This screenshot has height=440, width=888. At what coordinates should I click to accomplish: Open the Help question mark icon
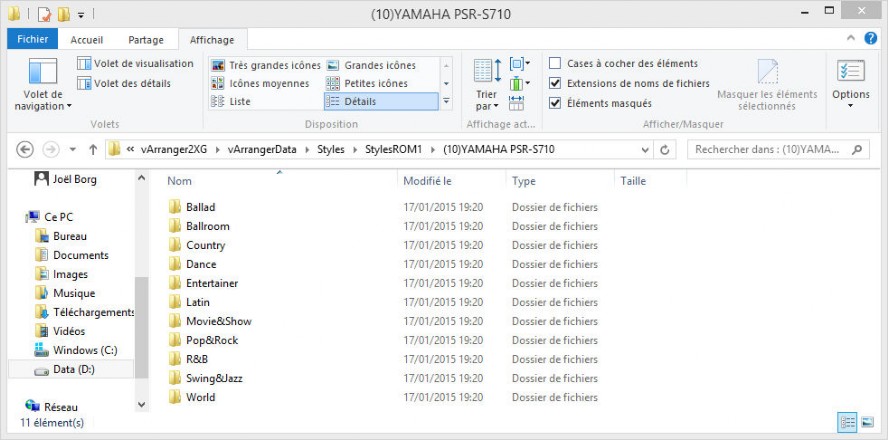(x=870, y=39)
